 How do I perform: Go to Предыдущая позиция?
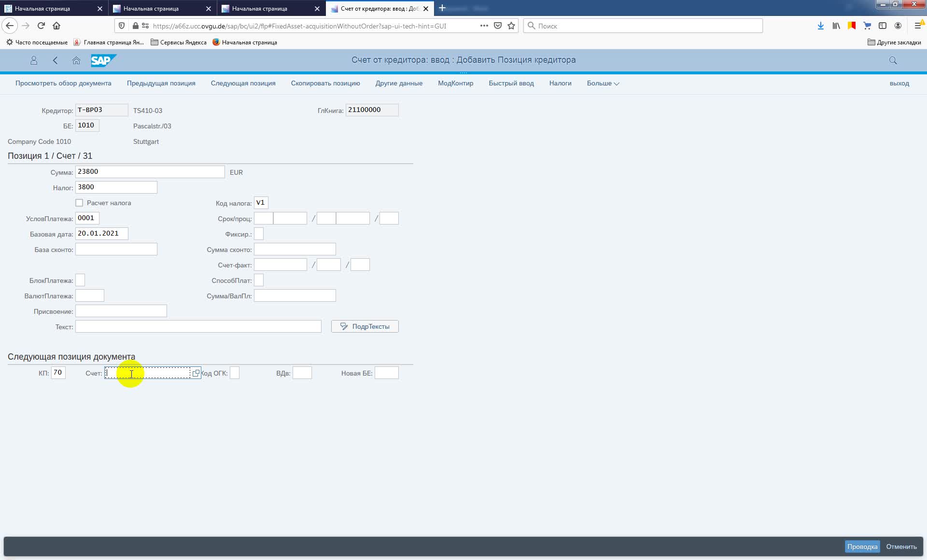point(161,83)
